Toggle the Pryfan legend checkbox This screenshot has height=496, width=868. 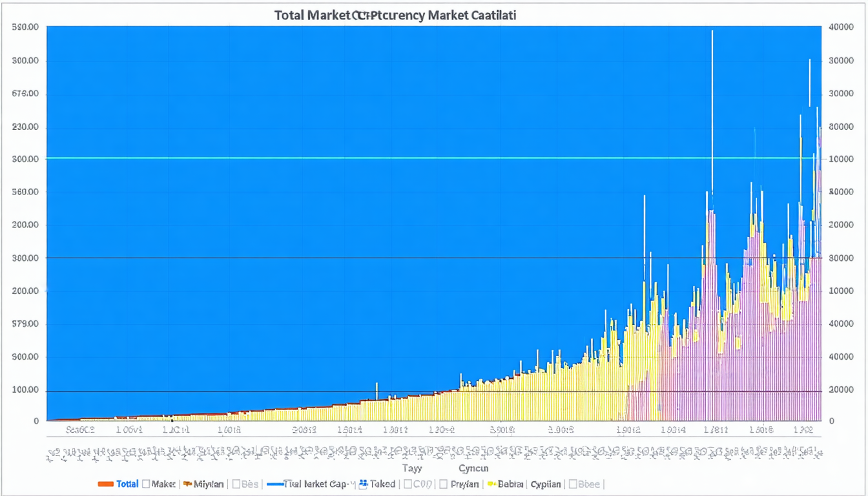click(x=443, y=484)
